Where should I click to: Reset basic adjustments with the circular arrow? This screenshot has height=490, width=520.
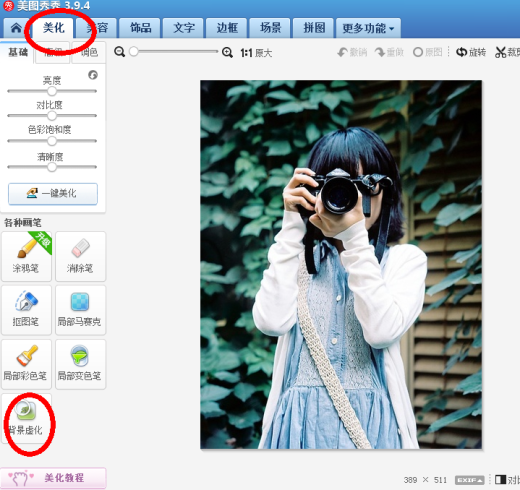93,75
